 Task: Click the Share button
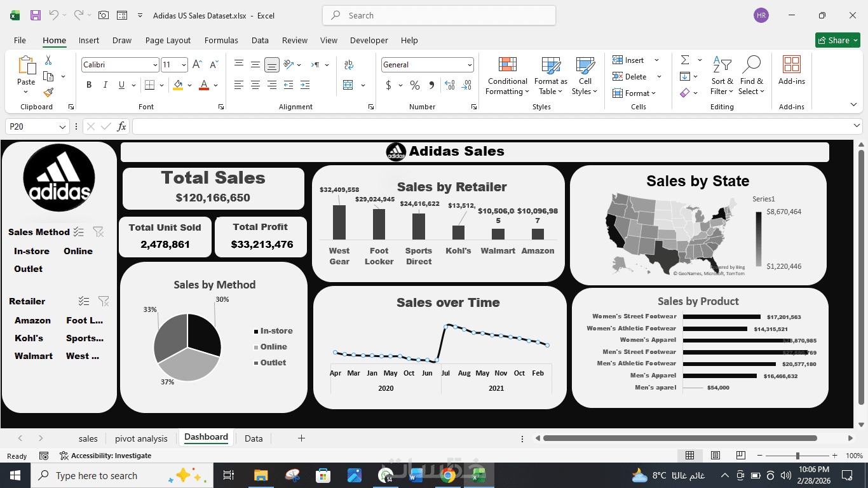tap(837, 40)
